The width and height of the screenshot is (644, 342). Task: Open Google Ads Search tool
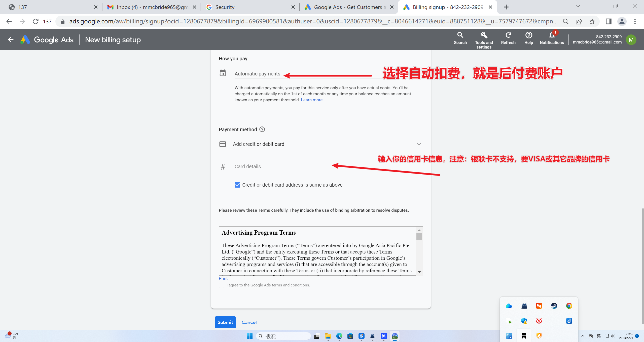coord(460,38)
